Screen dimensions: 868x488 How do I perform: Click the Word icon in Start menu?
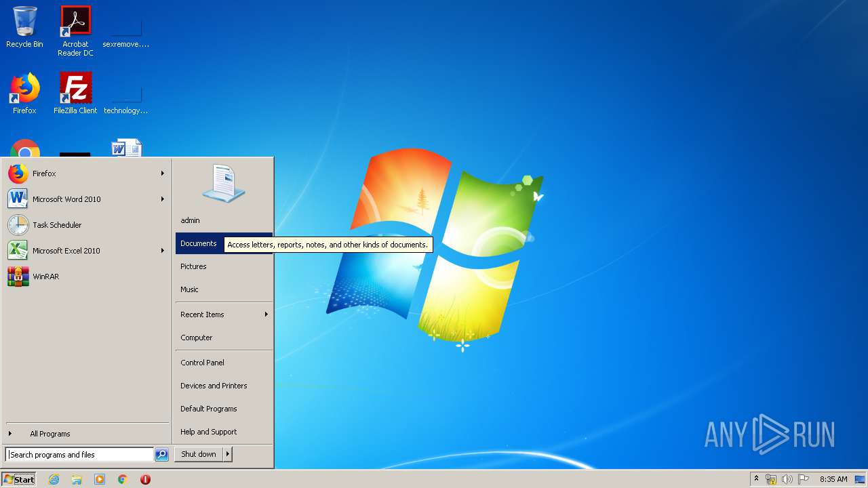18,199
